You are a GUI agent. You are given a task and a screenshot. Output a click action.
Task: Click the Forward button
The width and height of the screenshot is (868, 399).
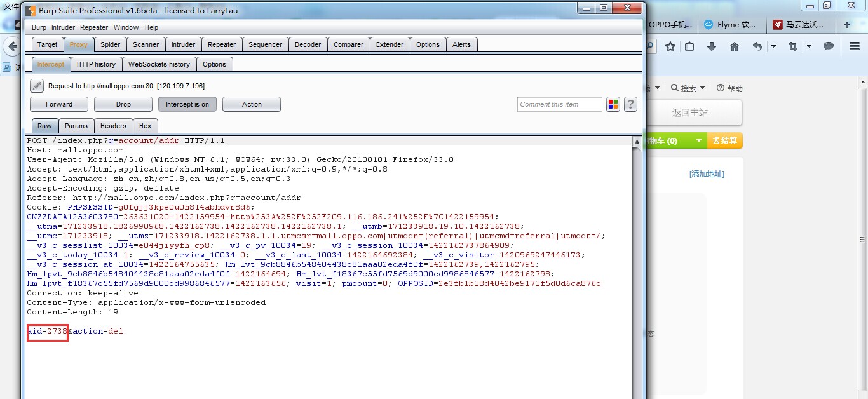tap(59, 104)
